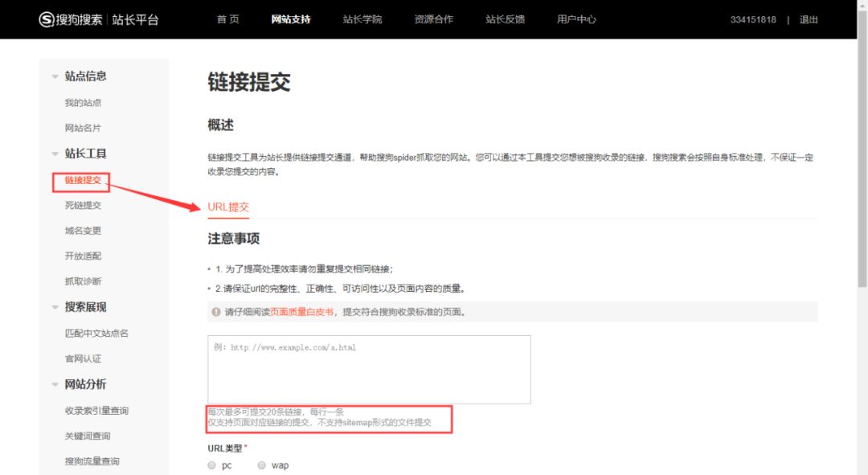
Task: Open 资源合作 in the top navigation
Action: coord(433,19)
